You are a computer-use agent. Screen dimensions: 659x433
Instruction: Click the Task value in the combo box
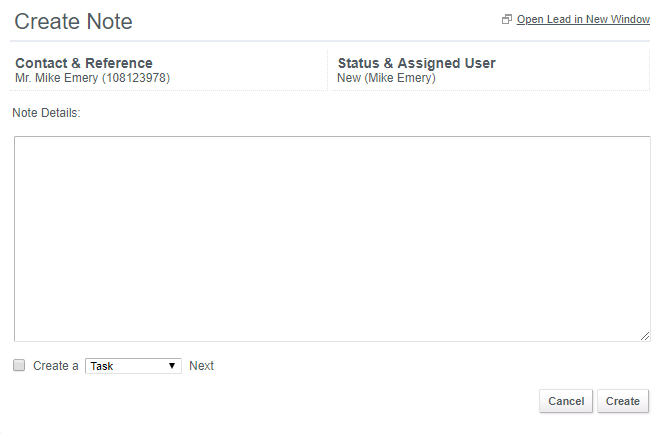(102, 366)
